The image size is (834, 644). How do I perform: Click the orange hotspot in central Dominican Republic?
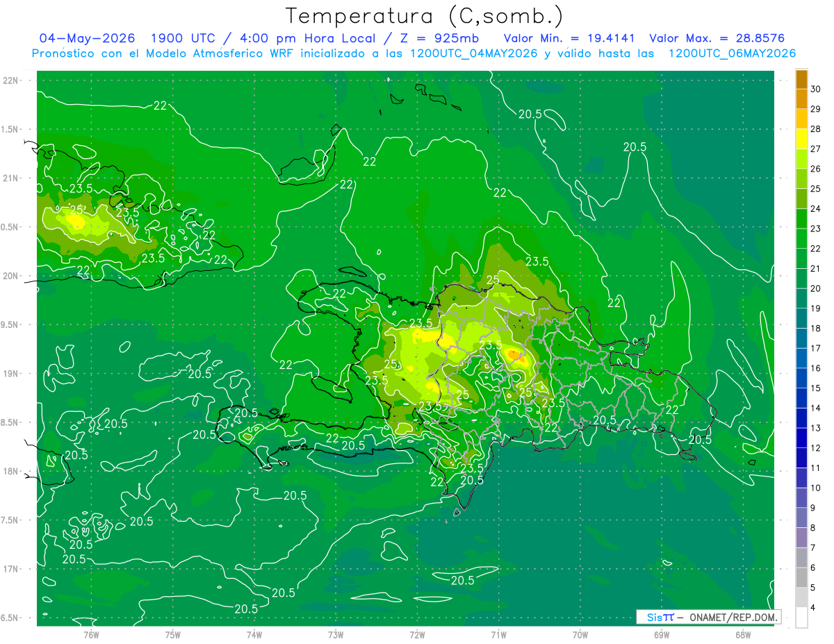click(514, 355)
